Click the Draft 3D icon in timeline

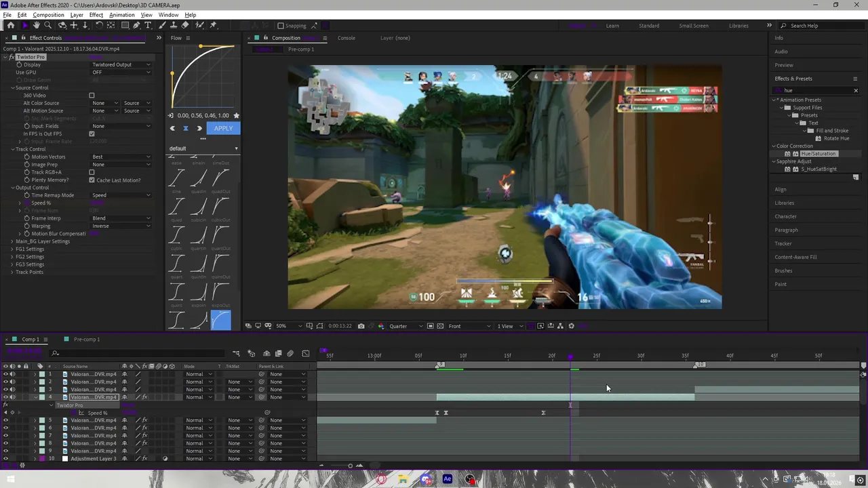pos(252,353)
